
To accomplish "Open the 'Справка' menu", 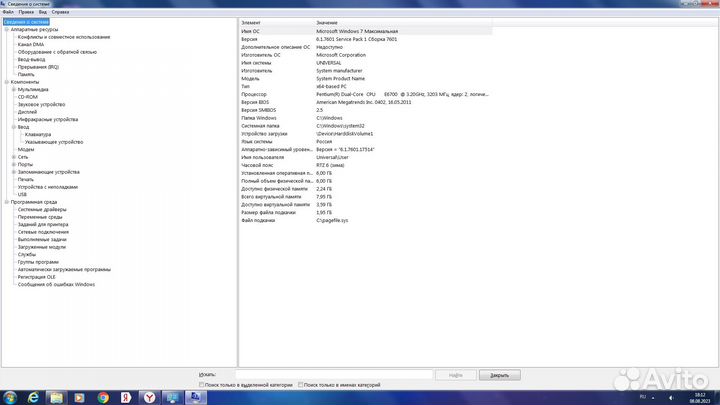I will (x=60, y=12).
